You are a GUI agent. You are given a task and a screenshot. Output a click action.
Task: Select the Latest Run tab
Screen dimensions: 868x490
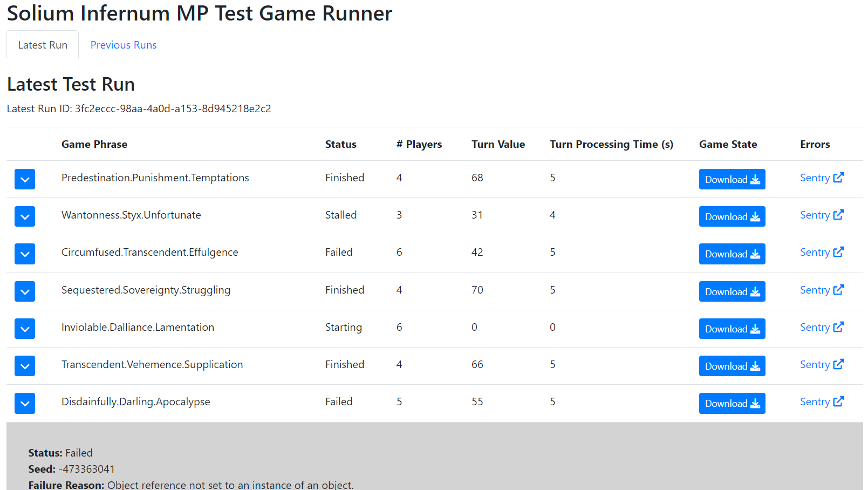coord(43,45)
